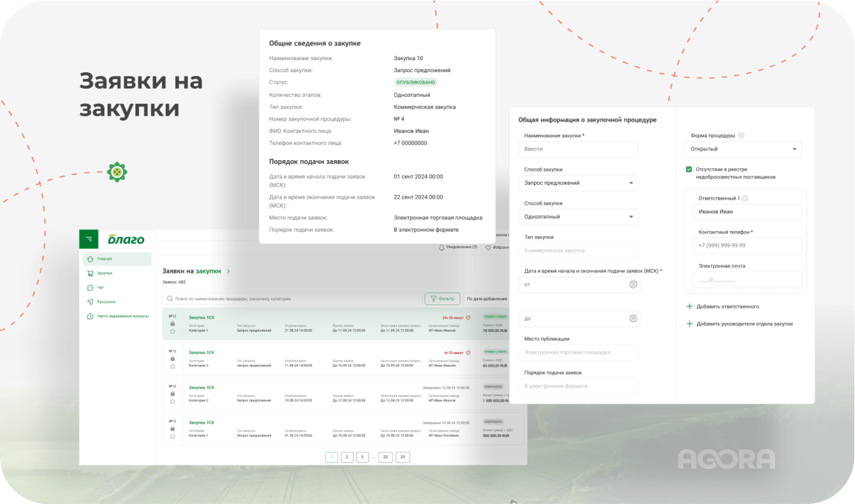
Task: Click Добавить руководителя отдела закупок link
Action: click(745, 324)
